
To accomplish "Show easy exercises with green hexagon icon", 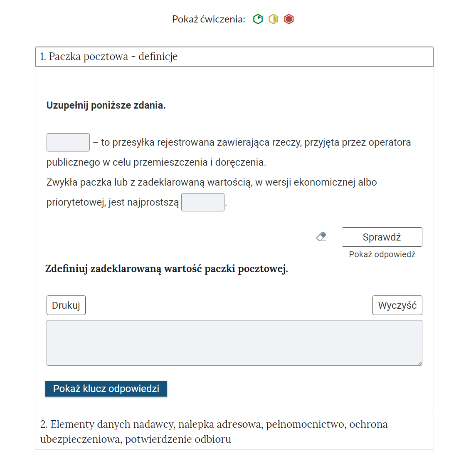I will (258, 19).
